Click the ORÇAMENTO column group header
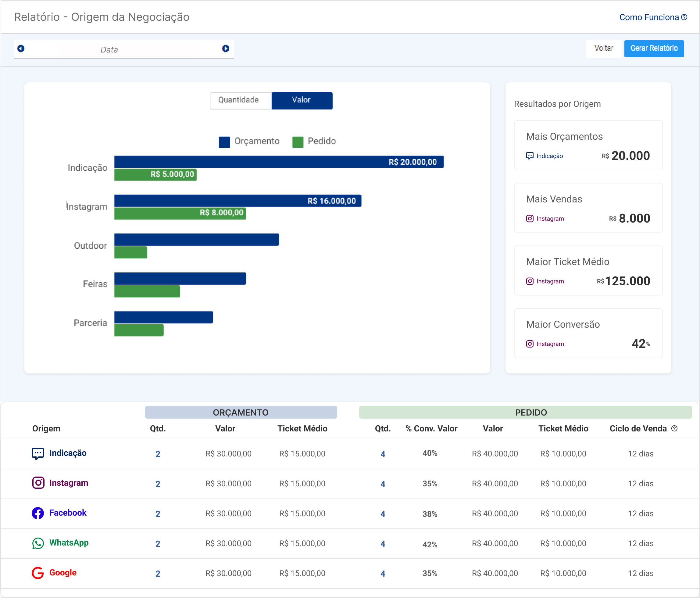The image size is (700, 598). 241,412
